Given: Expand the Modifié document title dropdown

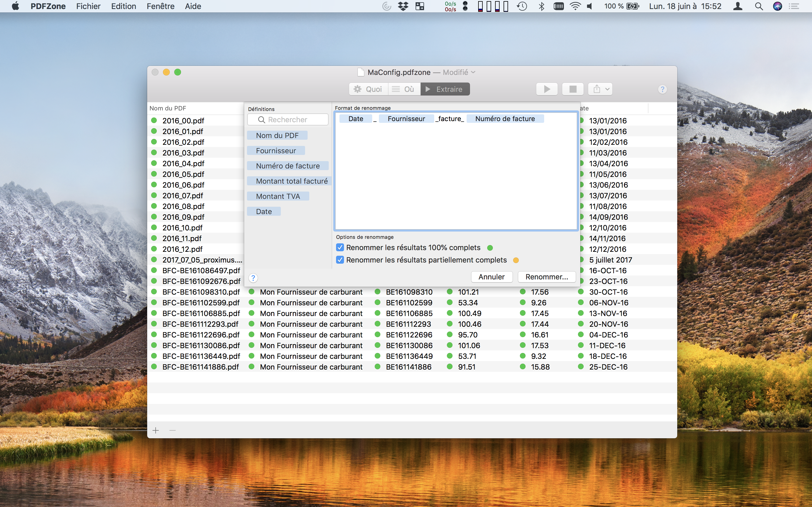Looking at the screenshot, I should pyautogui.click(x=473, y=72).
